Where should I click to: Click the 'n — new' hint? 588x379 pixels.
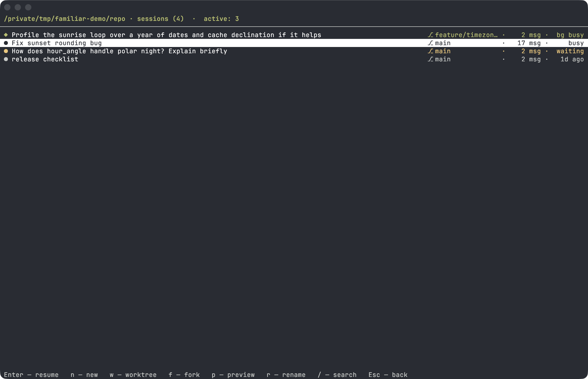click(x=84, y=375)
